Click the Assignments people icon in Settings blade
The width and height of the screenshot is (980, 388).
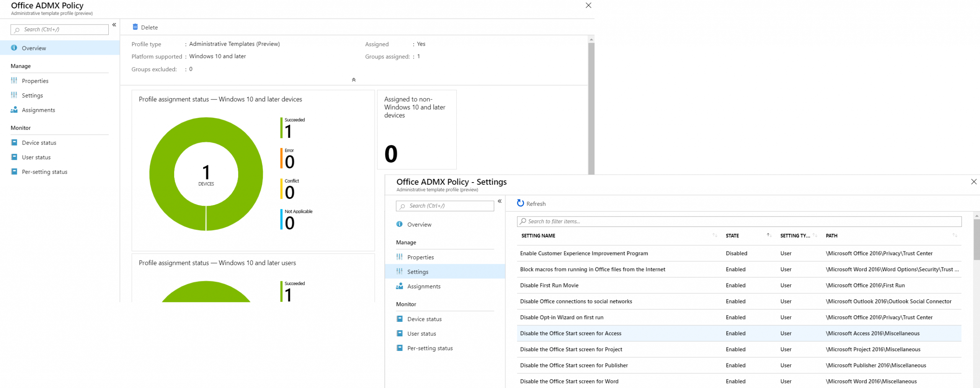[x=400, y=286]
